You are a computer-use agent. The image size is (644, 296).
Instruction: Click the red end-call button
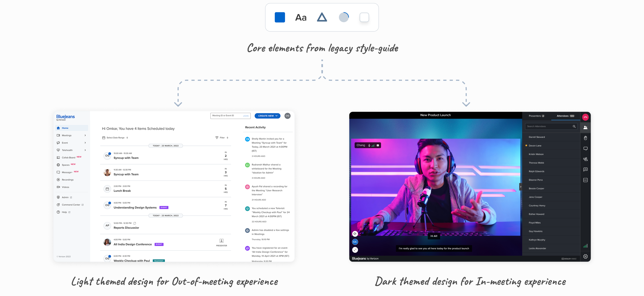[x=585, y=117]
